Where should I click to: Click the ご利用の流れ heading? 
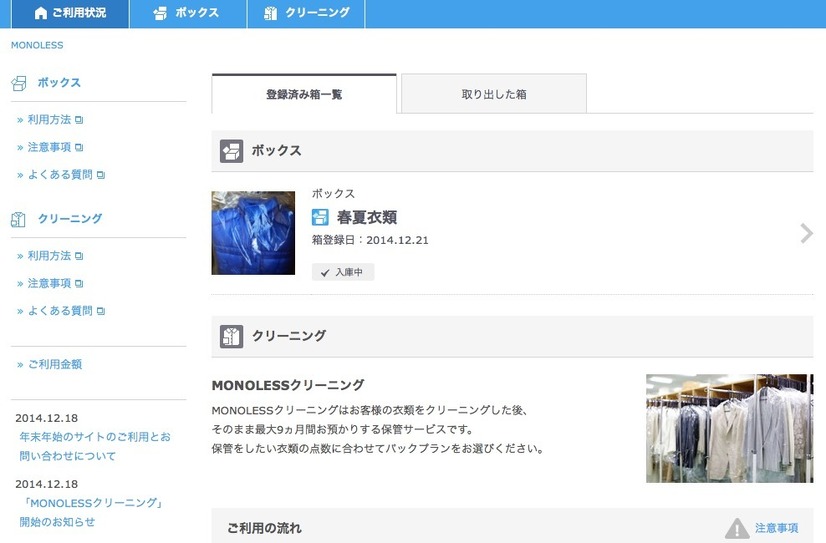tap(264, 528)
